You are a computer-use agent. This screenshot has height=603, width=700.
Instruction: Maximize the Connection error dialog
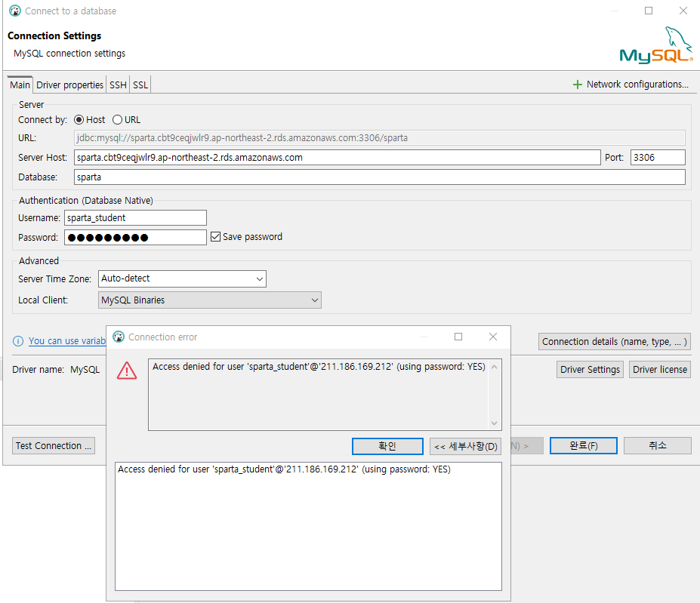458,337
